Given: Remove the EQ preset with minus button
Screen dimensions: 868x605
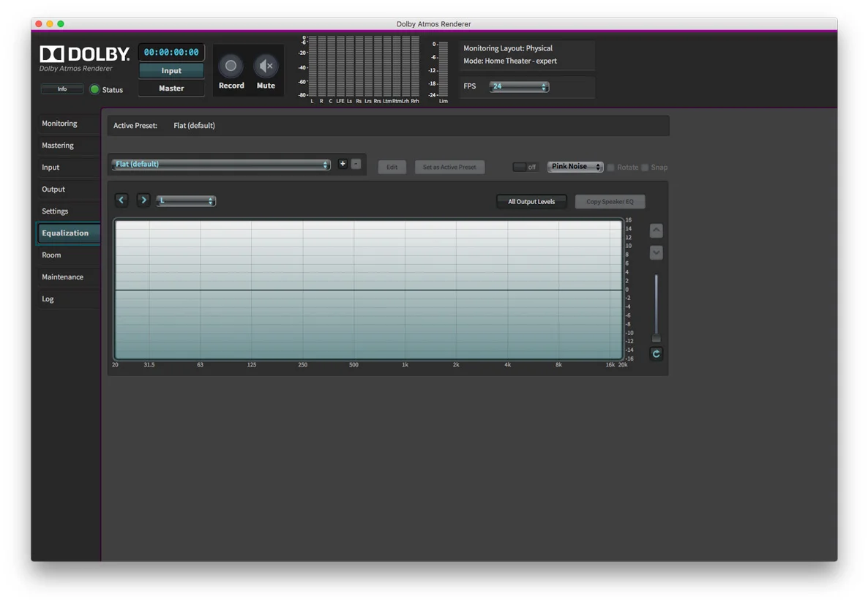Looking at the screenshot, I should click(356, 164).
